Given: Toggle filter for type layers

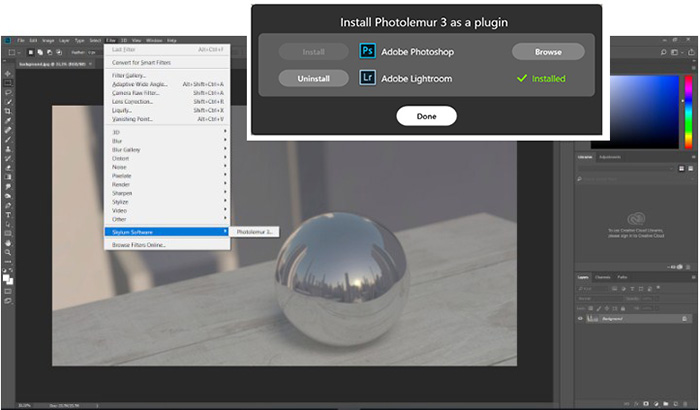Looking at the screenshot, I should point(632,289).
